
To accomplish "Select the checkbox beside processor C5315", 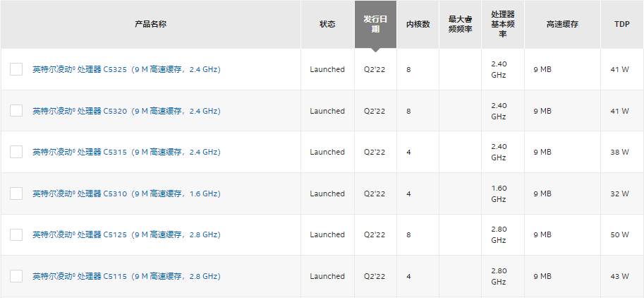I will click(x=16, y=152).
